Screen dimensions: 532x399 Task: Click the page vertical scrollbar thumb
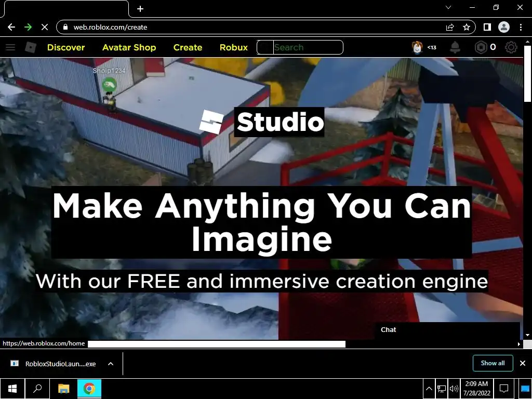(527, 73)
